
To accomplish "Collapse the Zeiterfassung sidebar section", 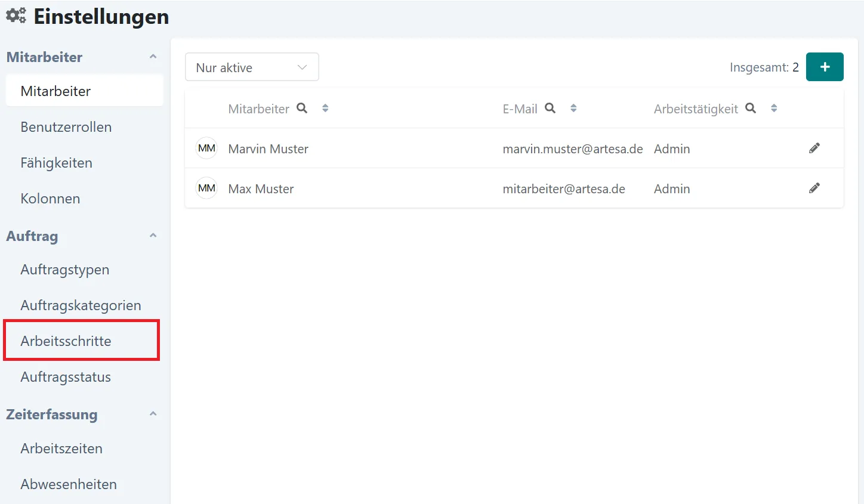I will (153, 414).
